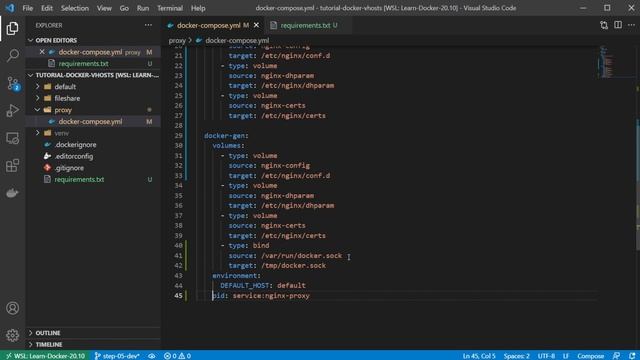The height and width of the screenshot is (360, 640).
Task: Close the docker-compose.yml tab
Action: [x=256, y=25]
